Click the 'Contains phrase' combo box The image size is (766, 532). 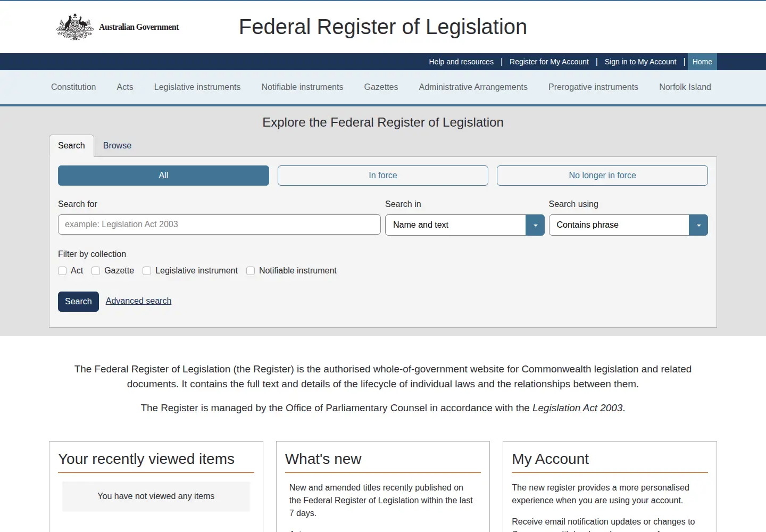click(x=628, y=225)
